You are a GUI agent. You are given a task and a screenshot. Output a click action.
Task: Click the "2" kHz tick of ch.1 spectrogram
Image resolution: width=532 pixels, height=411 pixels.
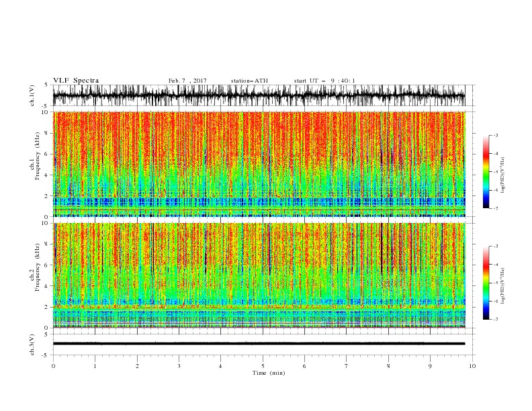[46, 196]
